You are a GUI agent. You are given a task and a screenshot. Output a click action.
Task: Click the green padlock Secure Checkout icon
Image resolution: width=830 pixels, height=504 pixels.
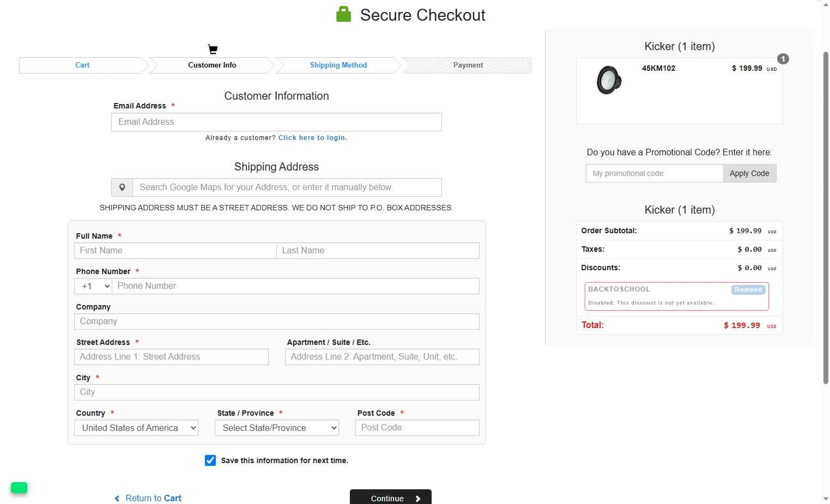point(343,14)
